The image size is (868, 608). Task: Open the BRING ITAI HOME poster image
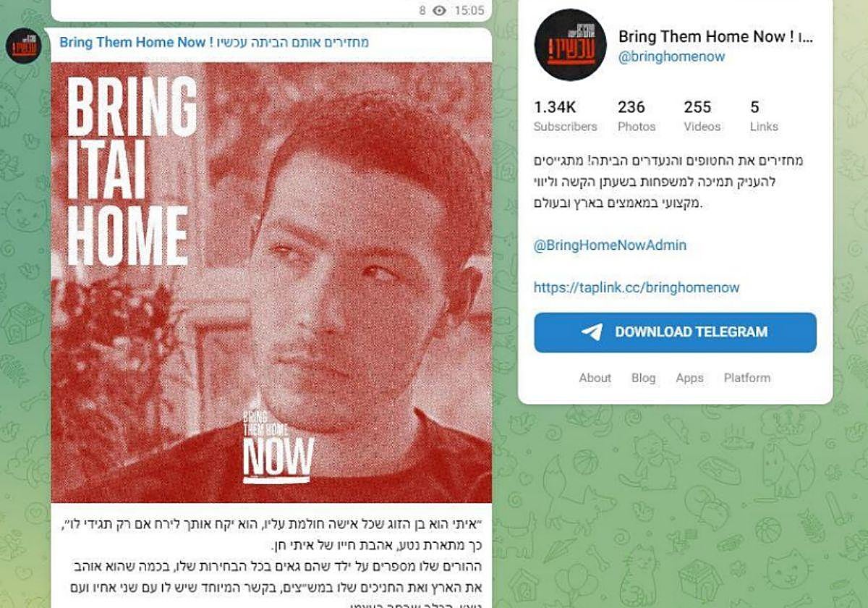(x=272, y=282)
